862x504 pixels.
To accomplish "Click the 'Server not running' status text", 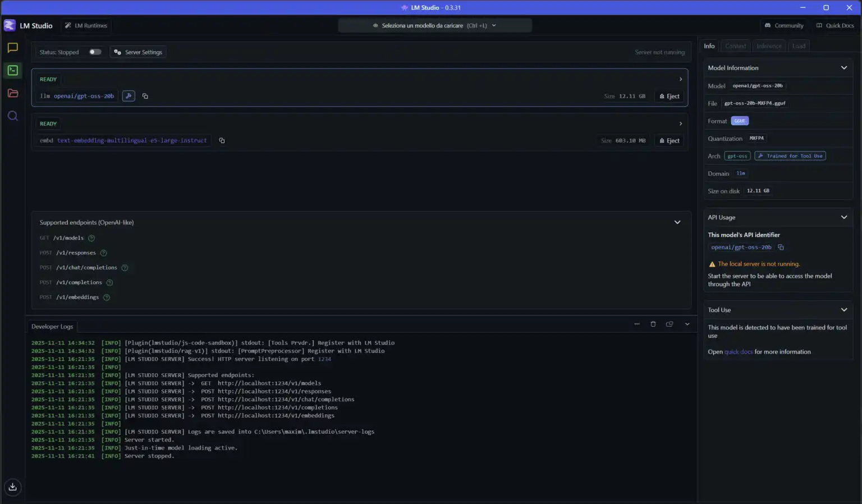I will coord(660,52).
